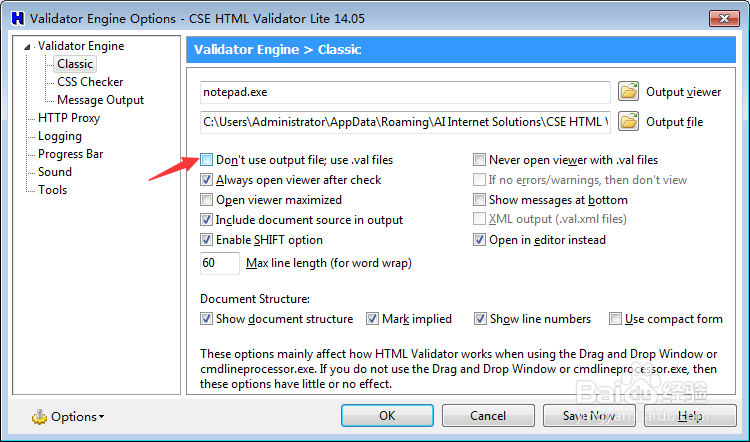
Task: Click the Max line length input field
Action: pyautogui.click(x=219, y=263)
